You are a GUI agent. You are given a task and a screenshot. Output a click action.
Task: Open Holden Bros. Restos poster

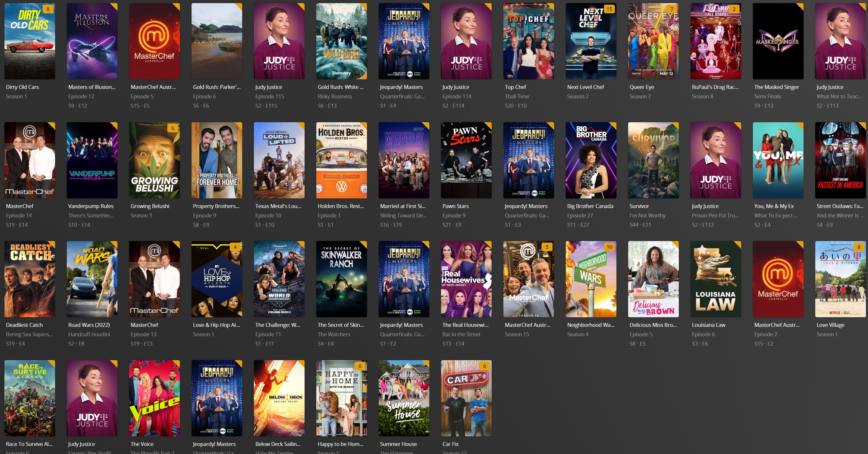click(x=341, y=160)
